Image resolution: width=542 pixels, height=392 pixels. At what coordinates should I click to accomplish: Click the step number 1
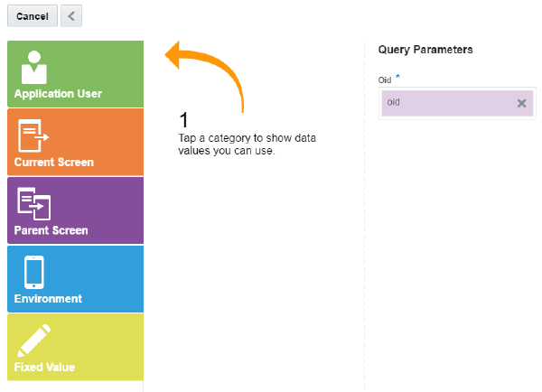click(184, 120)
